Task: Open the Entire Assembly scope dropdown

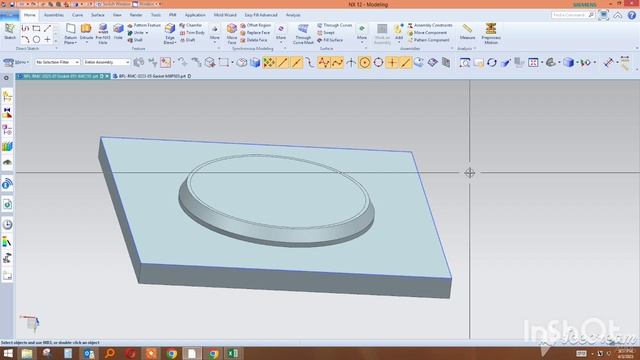Action: tap(107, 62)
